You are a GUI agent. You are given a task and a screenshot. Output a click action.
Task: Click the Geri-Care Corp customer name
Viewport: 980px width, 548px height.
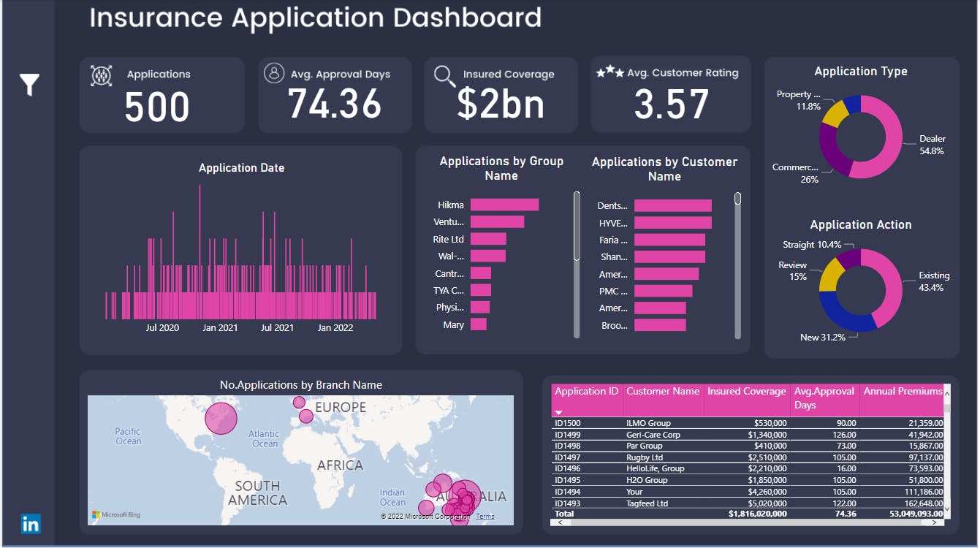point(653,435)
